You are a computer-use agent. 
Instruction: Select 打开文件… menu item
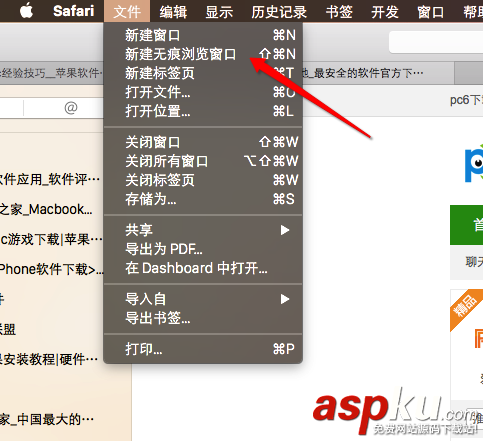click(203, 92)
